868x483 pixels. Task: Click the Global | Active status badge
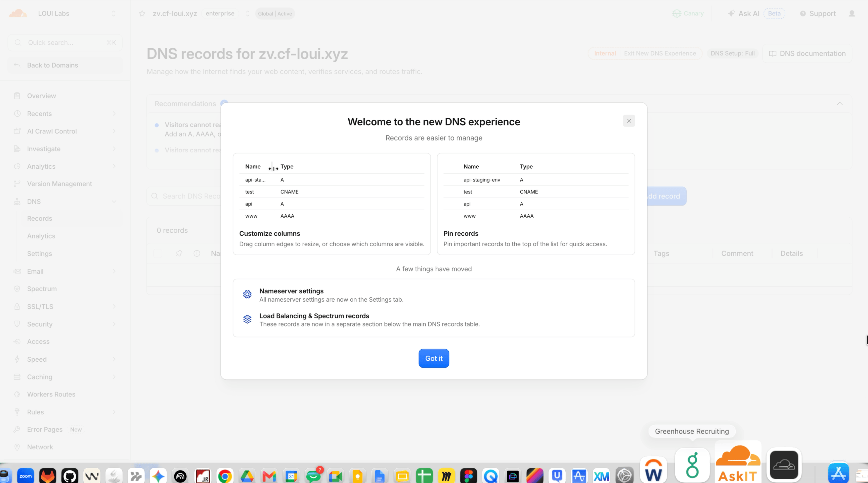click(275, 14)
